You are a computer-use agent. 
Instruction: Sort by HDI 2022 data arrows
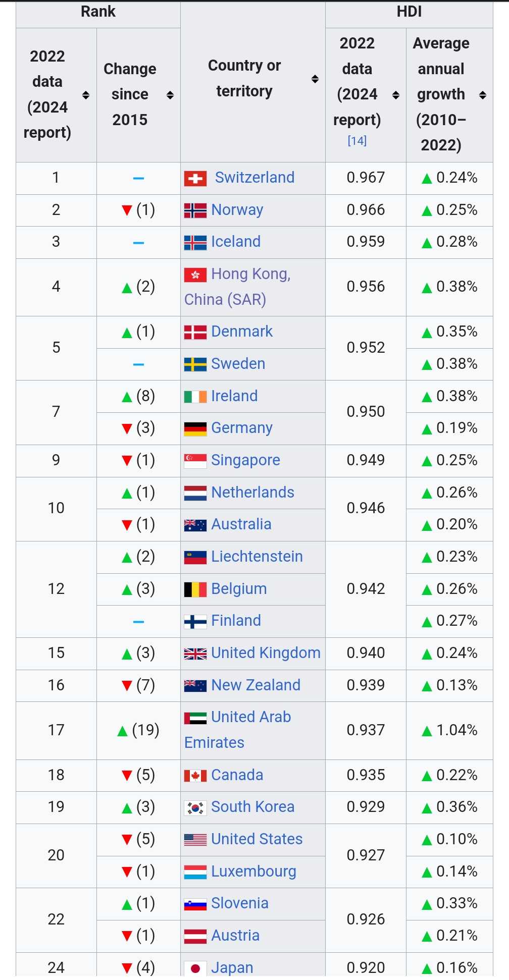[396, 95]
